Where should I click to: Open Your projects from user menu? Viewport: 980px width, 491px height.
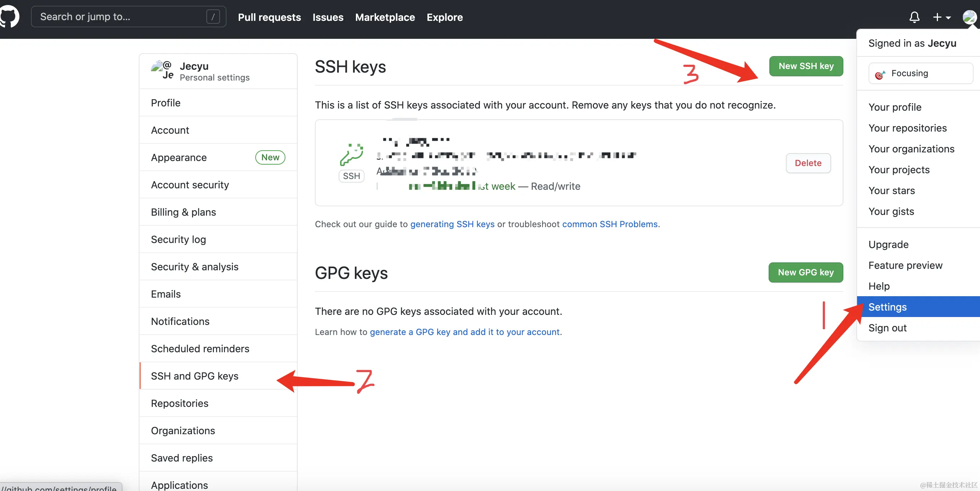click(919, 170)
